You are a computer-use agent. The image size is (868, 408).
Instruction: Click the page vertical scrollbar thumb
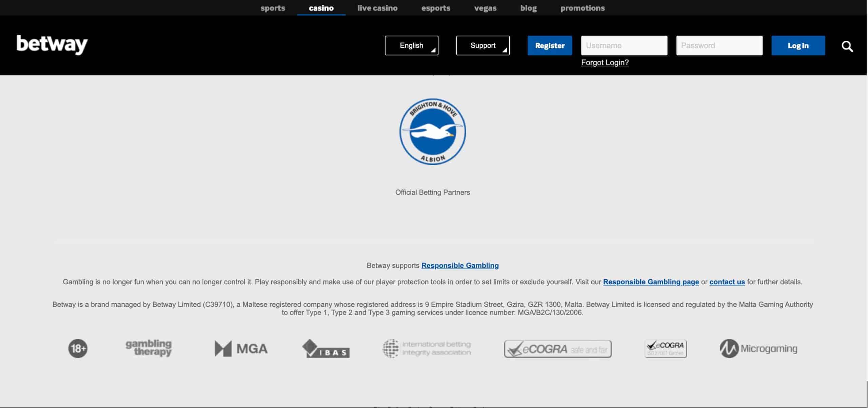click(x=866, y=394)
